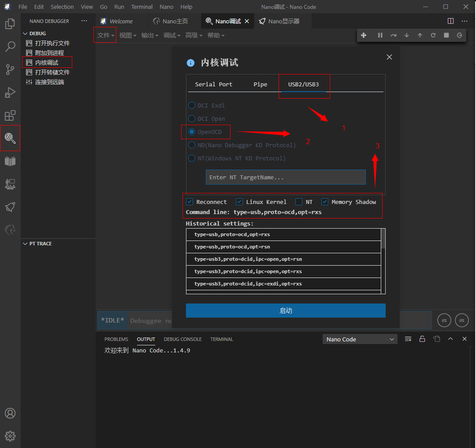Click the debug toolbar drag handle
The image size is (476, 448).
[363, 36]
